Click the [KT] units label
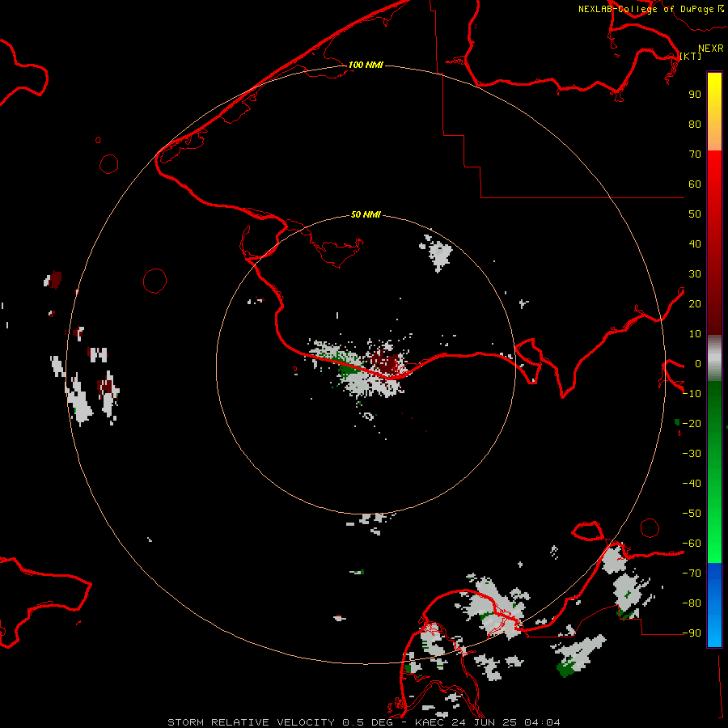Screen dimensions: 728x728 coord(691,56)
